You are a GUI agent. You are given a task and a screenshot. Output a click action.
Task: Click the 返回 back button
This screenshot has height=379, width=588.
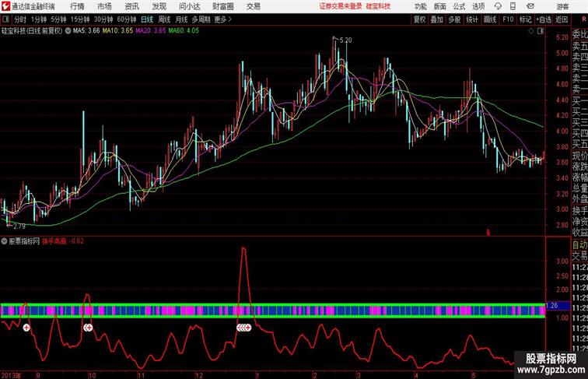(562, 19)
